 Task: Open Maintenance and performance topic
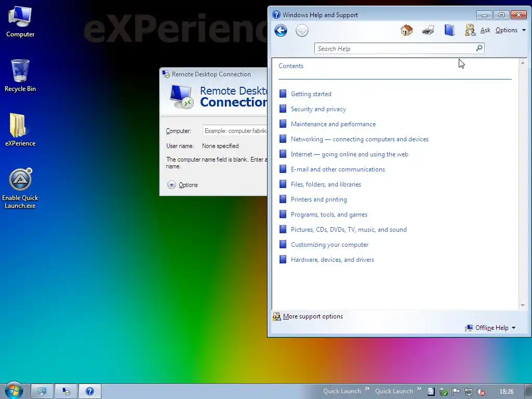(333, 124)
